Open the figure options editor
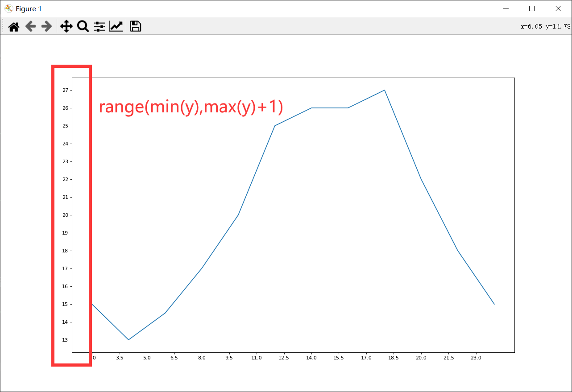The width and height of the screenshot is (572, 392). click(x=116, y=26)
